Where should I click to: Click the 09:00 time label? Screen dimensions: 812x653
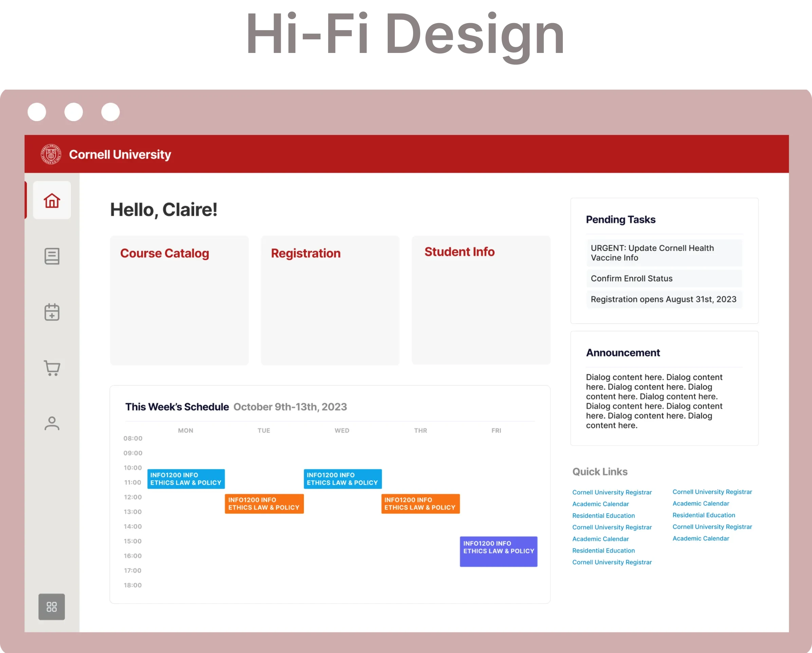click(133, 453)
